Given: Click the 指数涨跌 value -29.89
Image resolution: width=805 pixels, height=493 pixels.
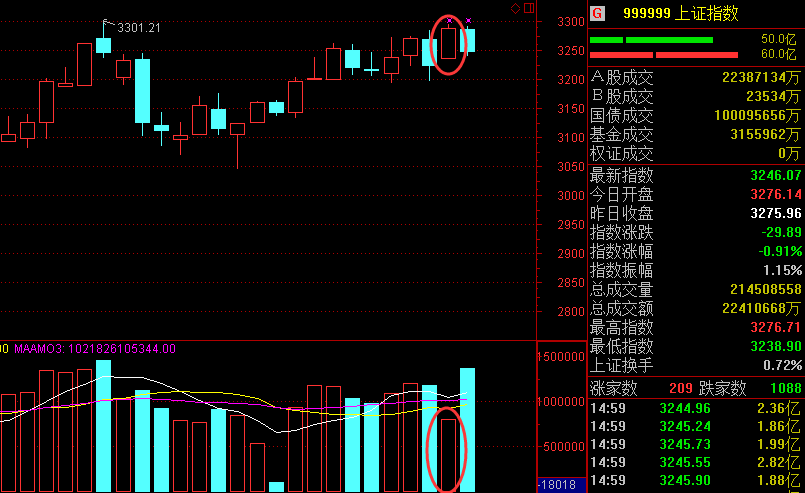Looking at the screenshot, I should pyautogui.click(x=781, y=233).
